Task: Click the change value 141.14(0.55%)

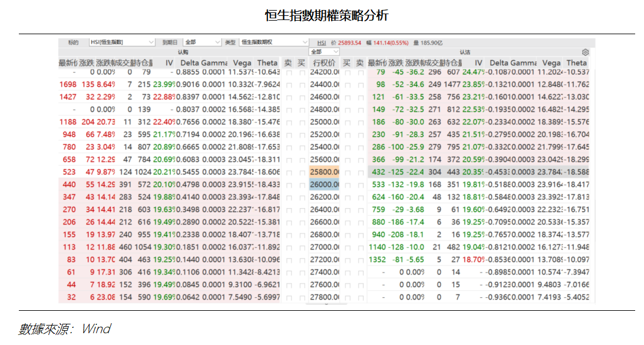Action: point(391,43)
